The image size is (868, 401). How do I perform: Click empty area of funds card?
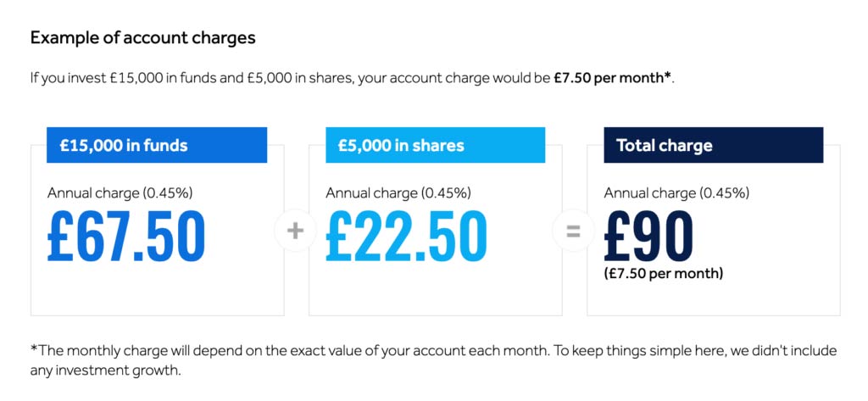[x=157, y=291]
